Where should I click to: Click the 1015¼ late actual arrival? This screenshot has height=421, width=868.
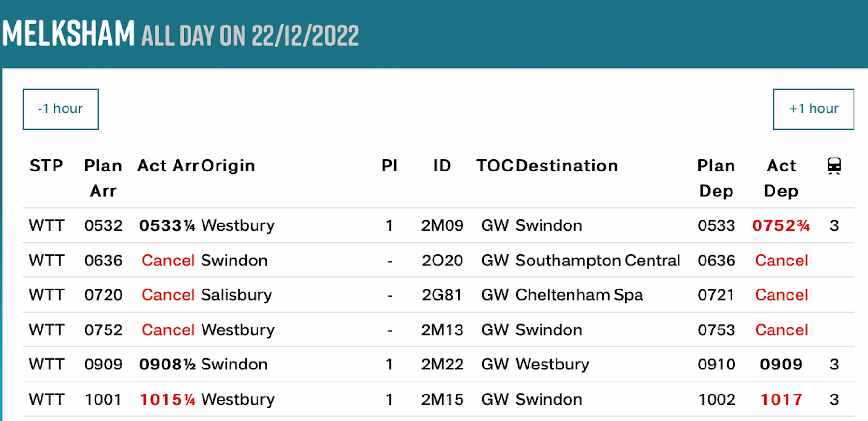click(167, 399)
